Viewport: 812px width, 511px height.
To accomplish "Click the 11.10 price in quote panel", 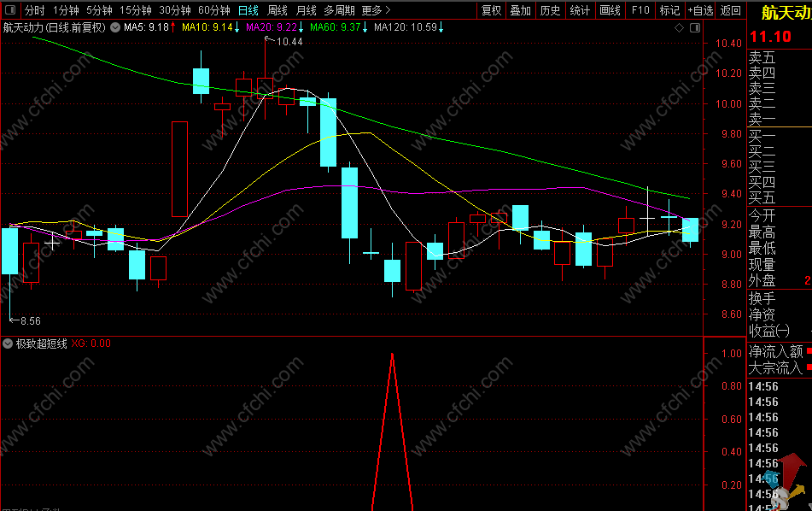I will 770,37.
